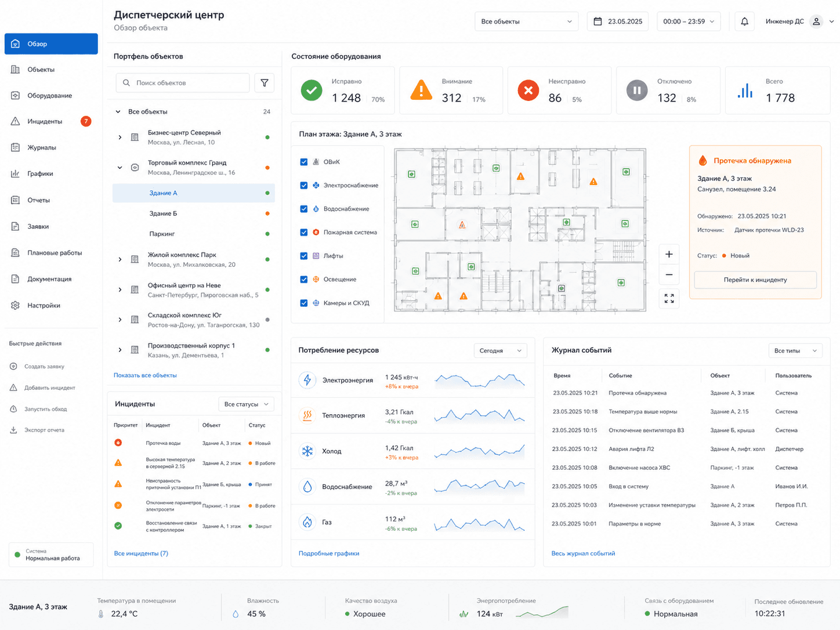Screen dimensions: 840x630
Task: Click the Газ flame icon
Action: point(307,522)
